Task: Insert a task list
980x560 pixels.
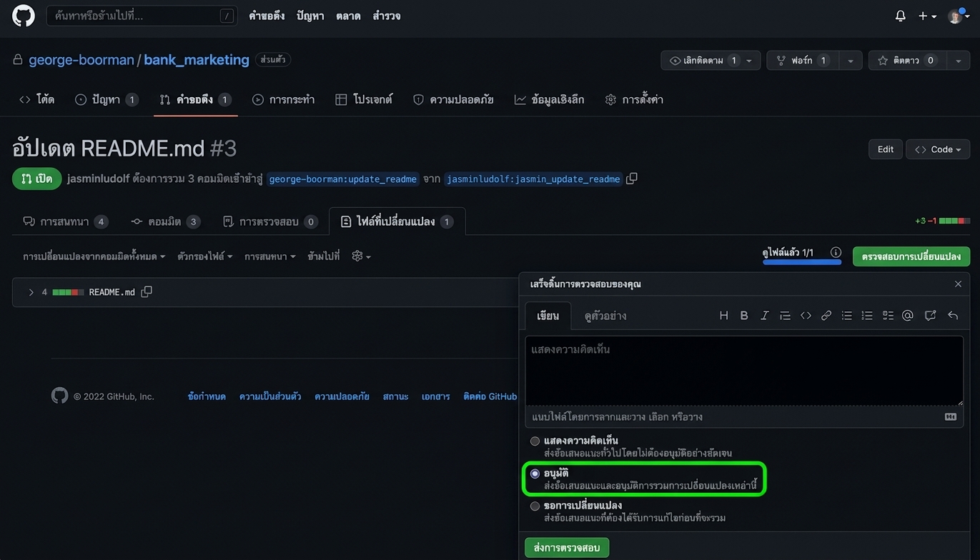Action: pos(888,316)
